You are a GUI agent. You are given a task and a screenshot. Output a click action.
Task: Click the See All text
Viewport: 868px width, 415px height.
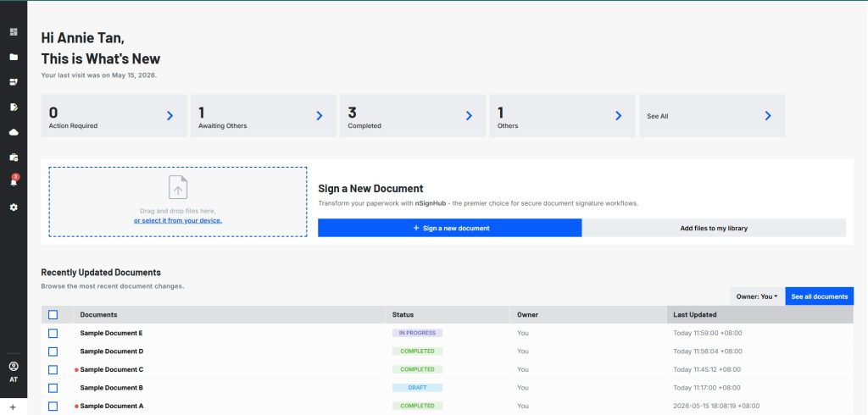pos(658,117)
